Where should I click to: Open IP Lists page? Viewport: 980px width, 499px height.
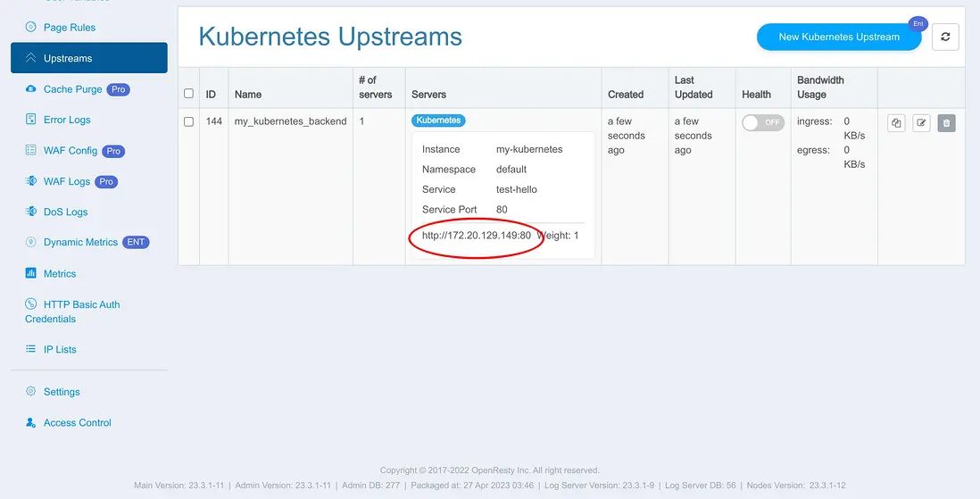coord(60,350)
